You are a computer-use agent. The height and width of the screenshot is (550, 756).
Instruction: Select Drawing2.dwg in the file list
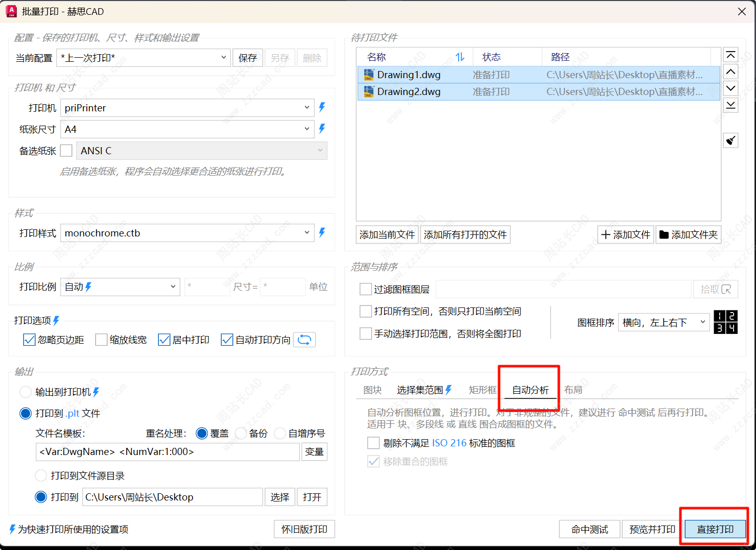coord(409,92)
